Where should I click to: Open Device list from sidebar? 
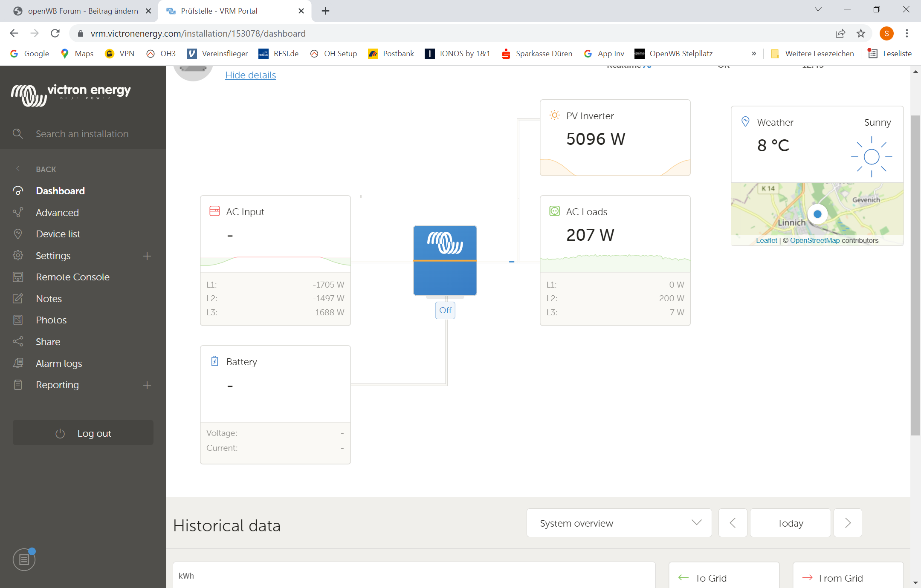(58, 234)
